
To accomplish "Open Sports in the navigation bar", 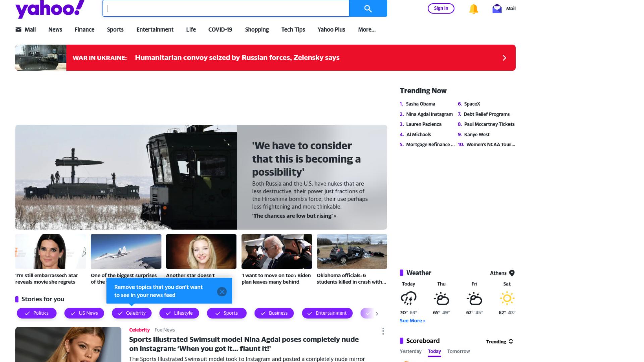I will tap(115, 29).
